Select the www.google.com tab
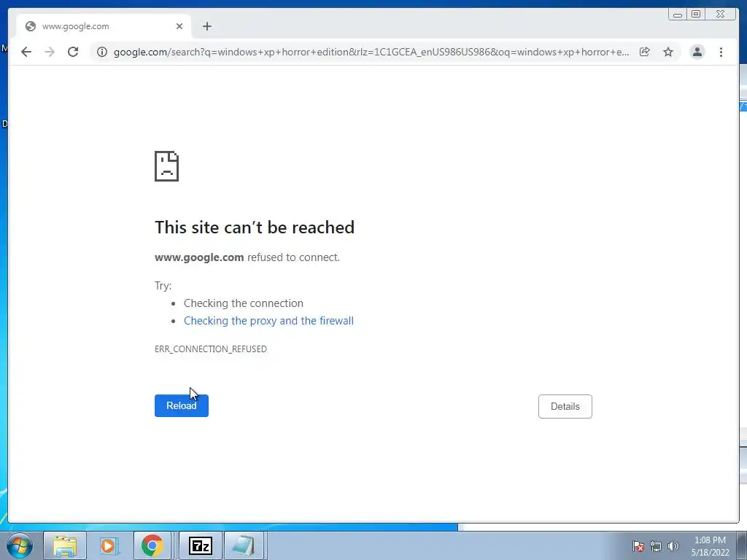 104,26
